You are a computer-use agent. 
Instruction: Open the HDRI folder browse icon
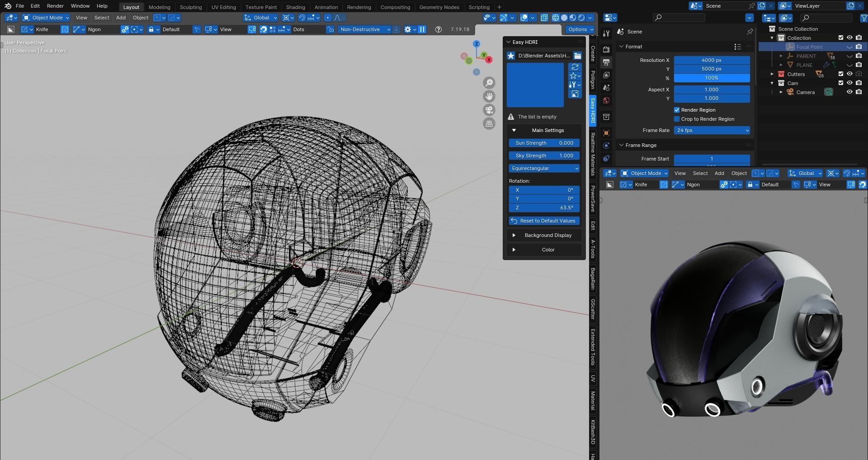(577, 56)
